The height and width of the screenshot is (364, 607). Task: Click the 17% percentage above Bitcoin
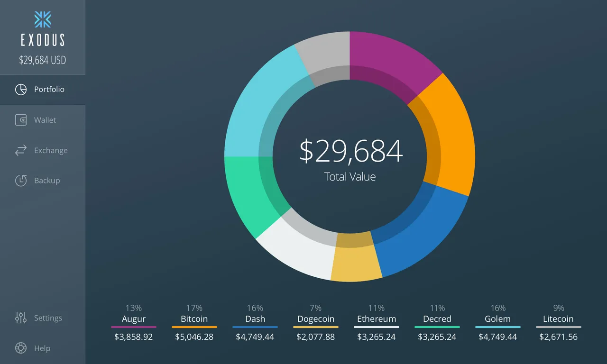point(194,308)
